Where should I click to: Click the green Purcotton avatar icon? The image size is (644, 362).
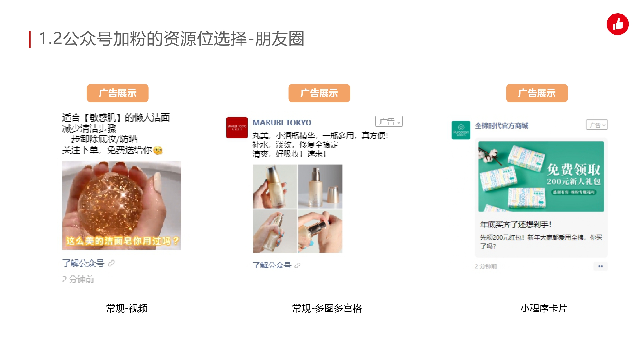tap(461, 130)
